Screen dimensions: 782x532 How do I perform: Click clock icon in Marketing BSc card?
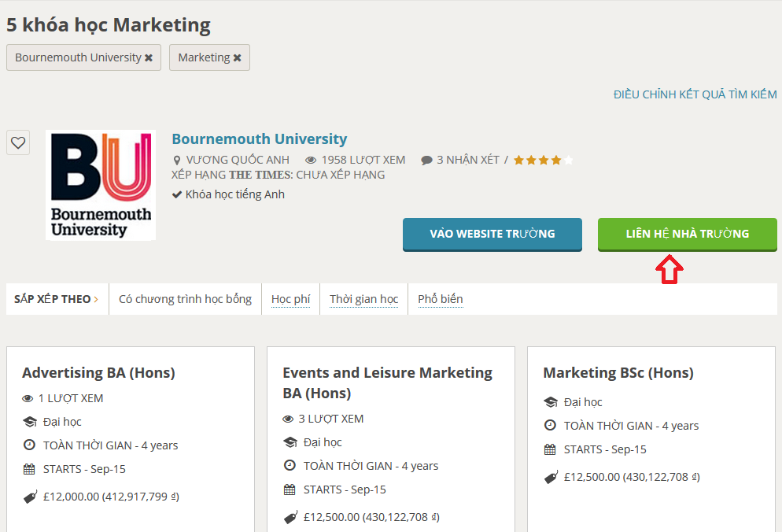[x=550, y=425]
